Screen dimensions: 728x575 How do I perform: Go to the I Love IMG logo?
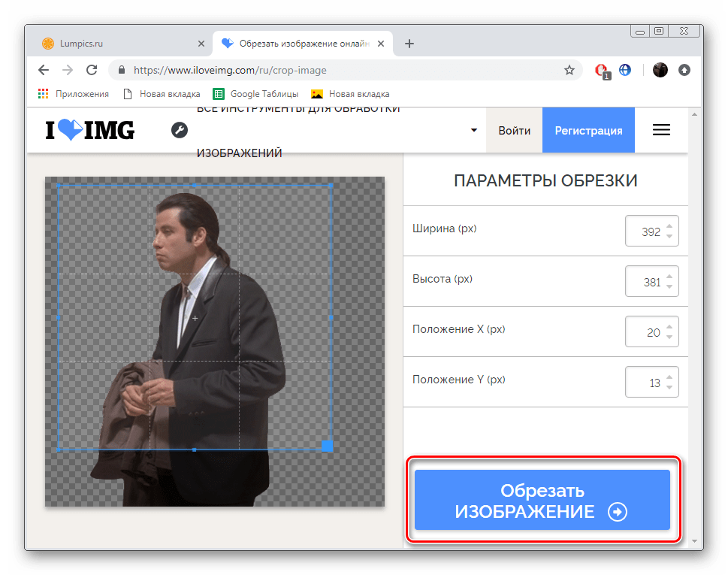click(x=90, y=130)
